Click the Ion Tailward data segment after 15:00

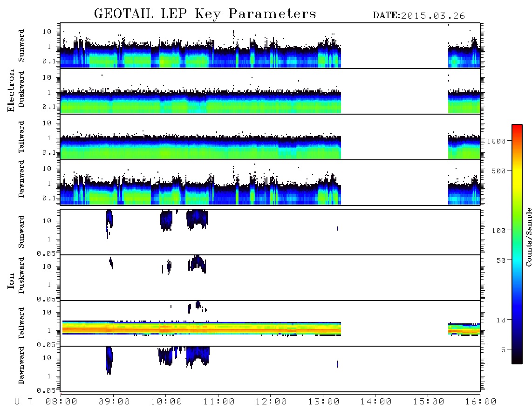coord(464,329)
